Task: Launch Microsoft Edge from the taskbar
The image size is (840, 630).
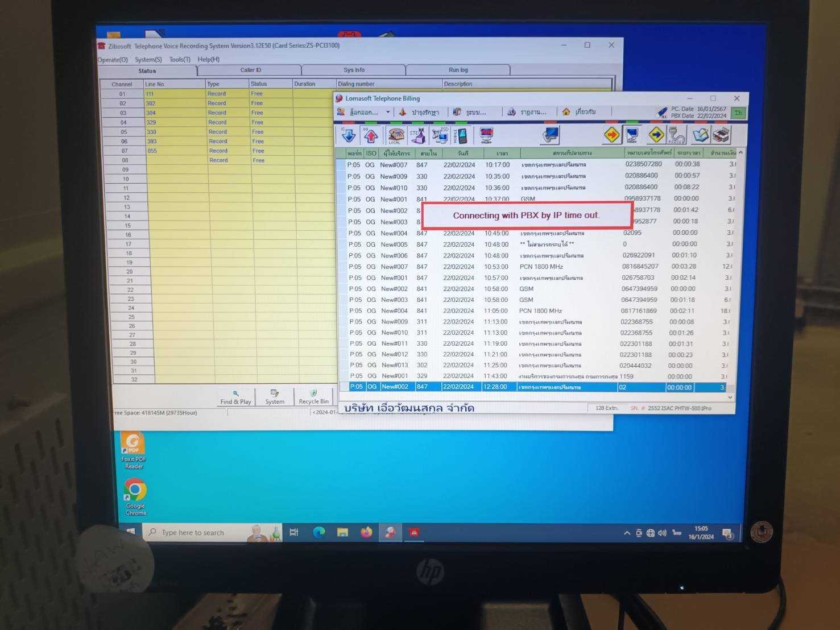Action: pos(319,533)
